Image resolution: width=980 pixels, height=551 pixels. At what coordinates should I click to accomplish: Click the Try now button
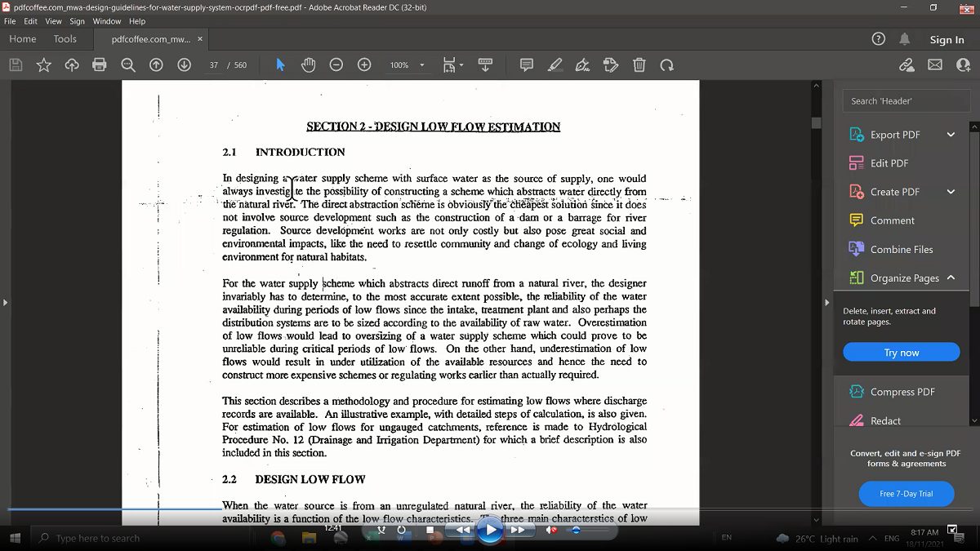pyautogui.click(x=902, y=353)
